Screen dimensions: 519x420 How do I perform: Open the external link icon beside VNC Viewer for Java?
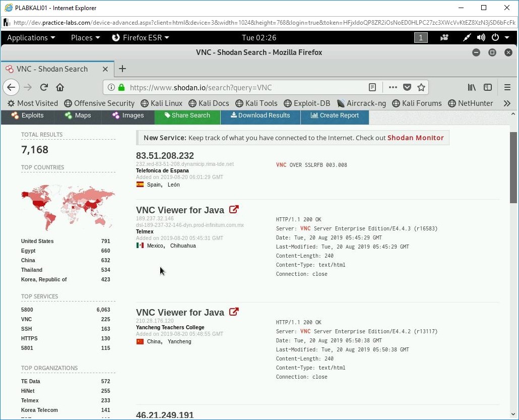233,209
